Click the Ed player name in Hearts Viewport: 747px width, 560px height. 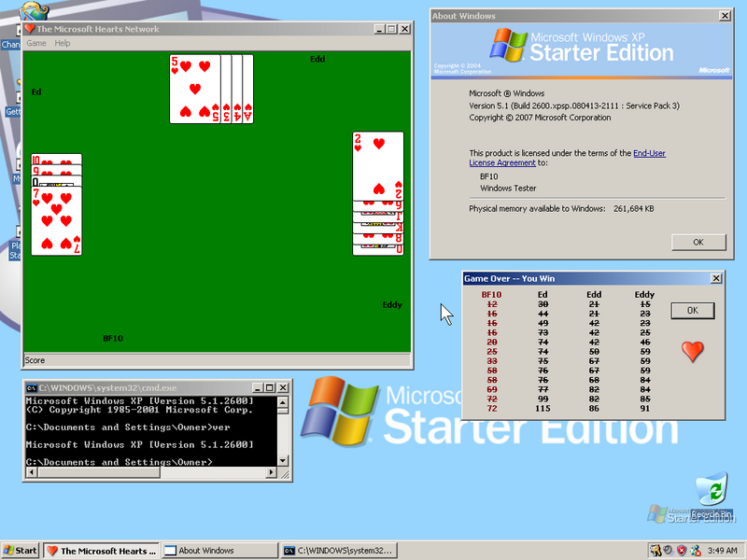pos(36,91)
